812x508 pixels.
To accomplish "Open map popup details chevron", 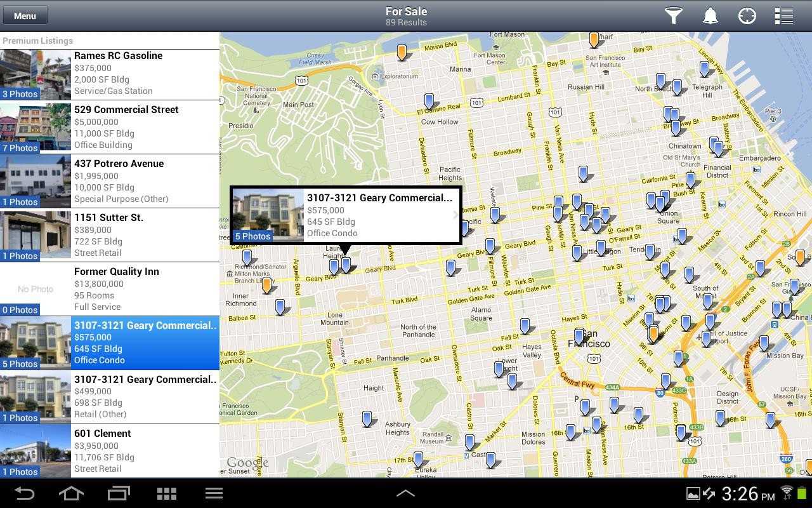I will pos(455,216).
